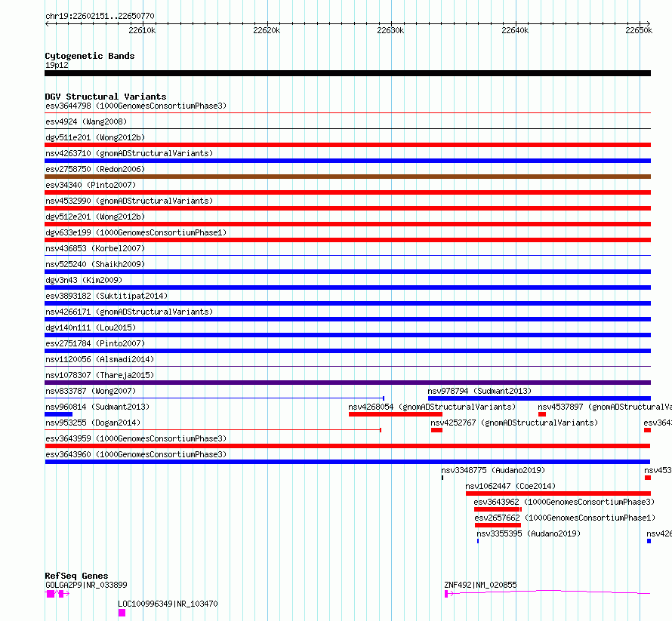Open dgv3n43 (Kim2009) variant label

tap(84, 280)
